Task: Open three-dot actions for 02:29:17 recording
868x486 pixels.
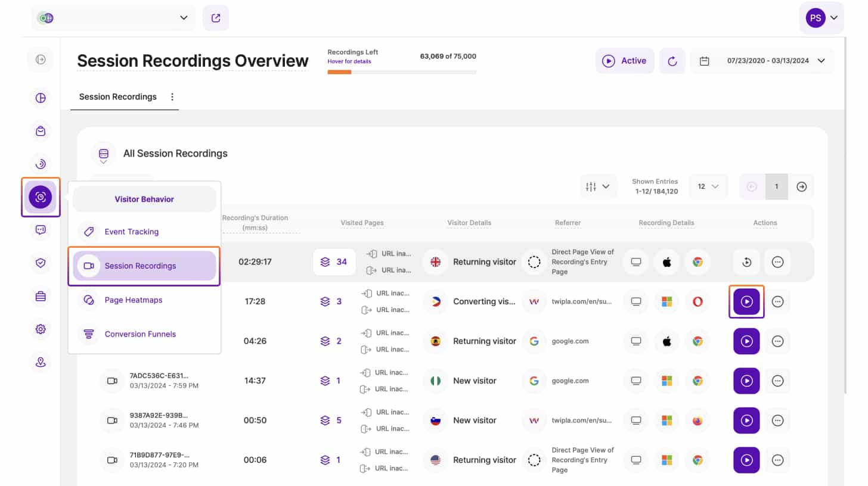Action: coord(777,262)
